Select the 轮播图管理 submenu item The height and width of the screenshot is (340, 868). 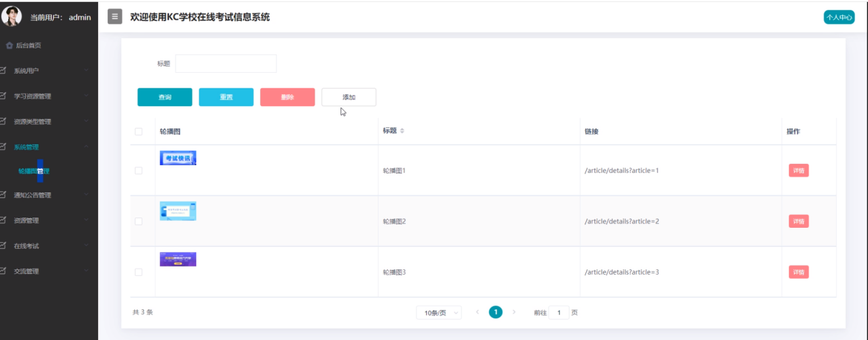pos(34,171)
